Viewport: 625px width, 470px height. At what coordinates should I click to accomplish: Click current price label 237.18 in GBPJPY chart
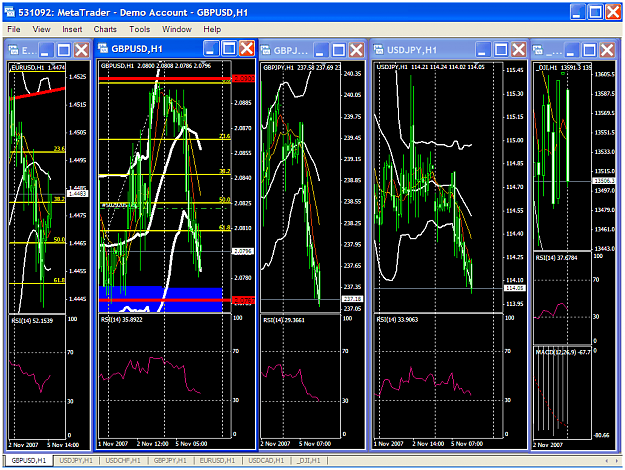pos(352,299)
